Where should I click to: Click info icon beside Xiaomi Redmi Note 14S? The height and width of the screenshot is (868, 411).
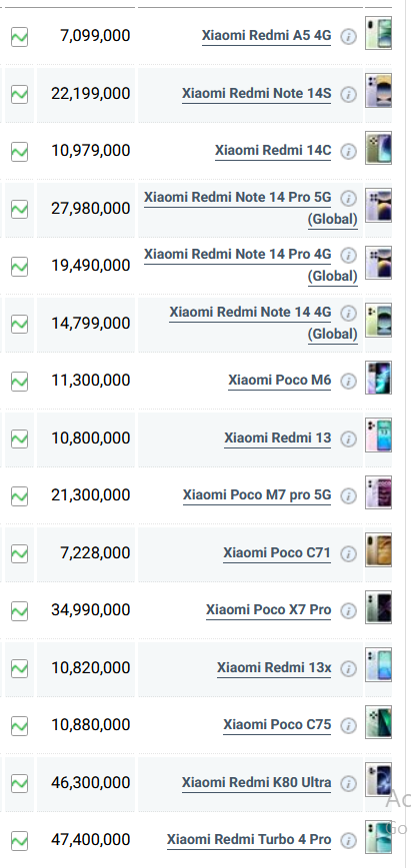pyautogui.click(x=348, y=94)
